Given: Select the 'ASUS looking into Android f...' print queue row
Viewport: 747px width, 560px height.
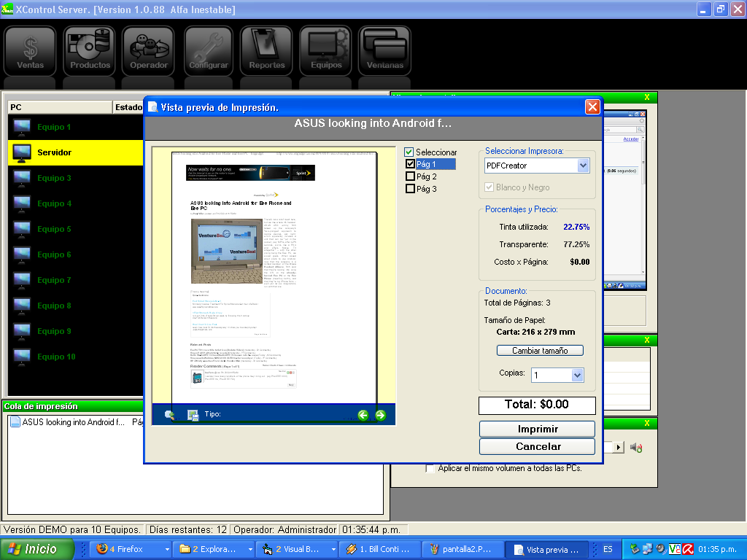Looking at the screenshot, I should point(76,422).
